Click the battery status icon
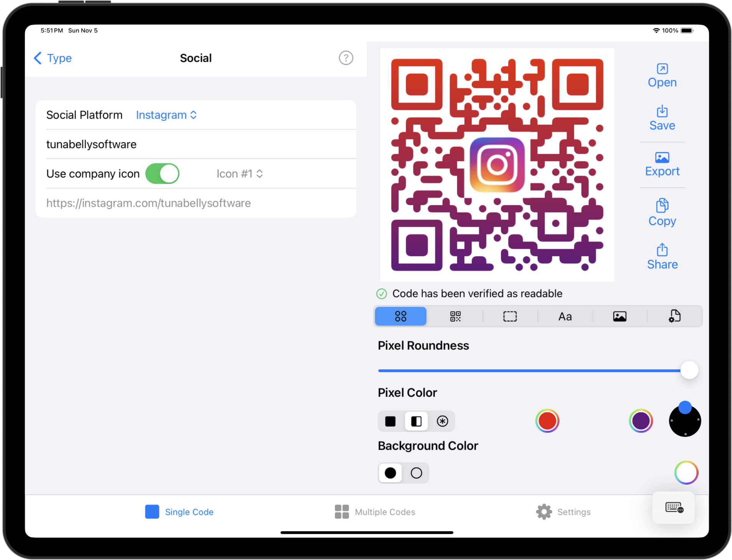 click(687, 31)
